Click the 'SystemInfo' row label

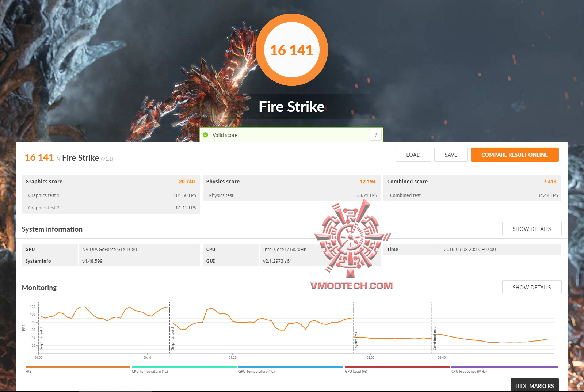click(38, 261)
